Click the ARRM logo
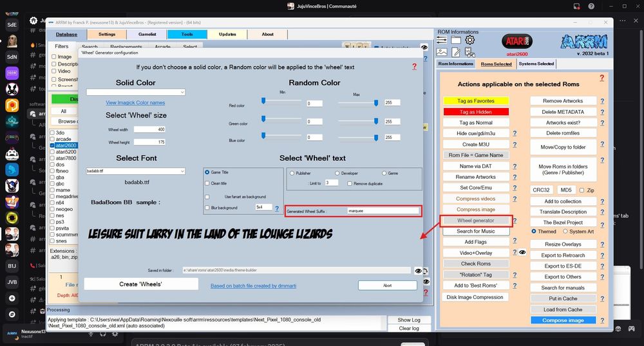Image resolution: width=644 pixels, height=346 pixels. [584, 41]
